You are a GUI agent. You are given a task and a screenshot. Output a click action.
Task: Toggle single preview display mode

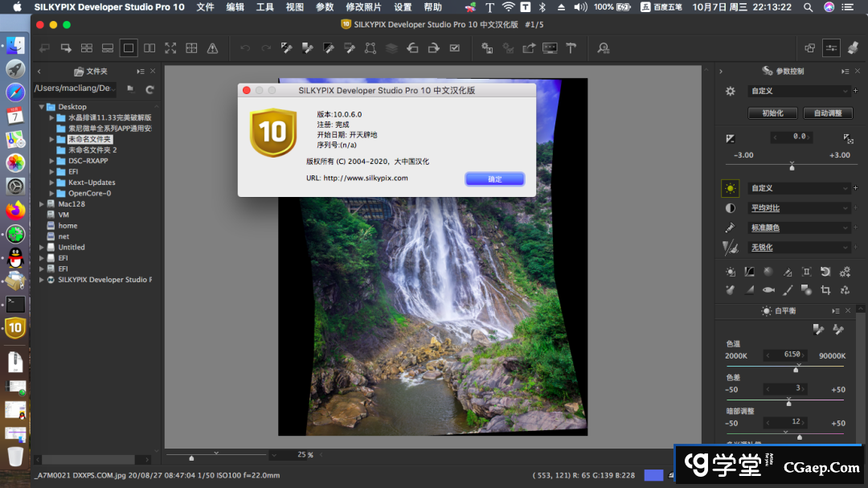pyautogui.click(x=129, y=48)
